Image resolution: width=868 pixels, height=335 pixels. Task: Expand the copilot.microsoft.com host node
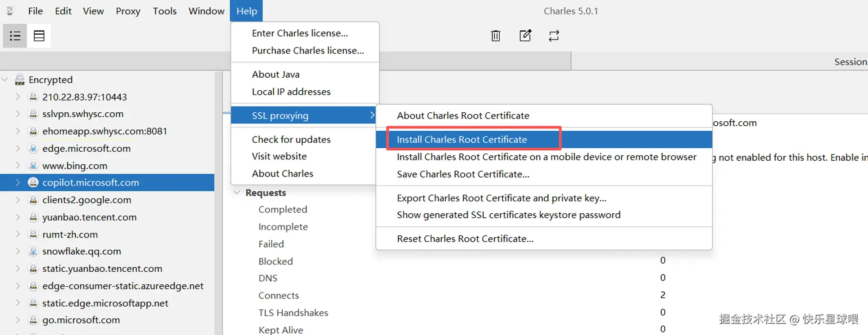tap(18, 182)
